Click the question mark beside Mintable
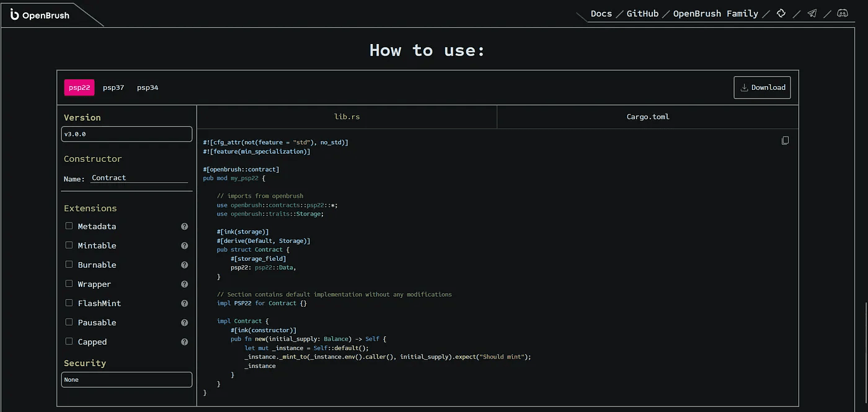Image resolution: width=868 pixels, height=412 pixels. point(184,245)
